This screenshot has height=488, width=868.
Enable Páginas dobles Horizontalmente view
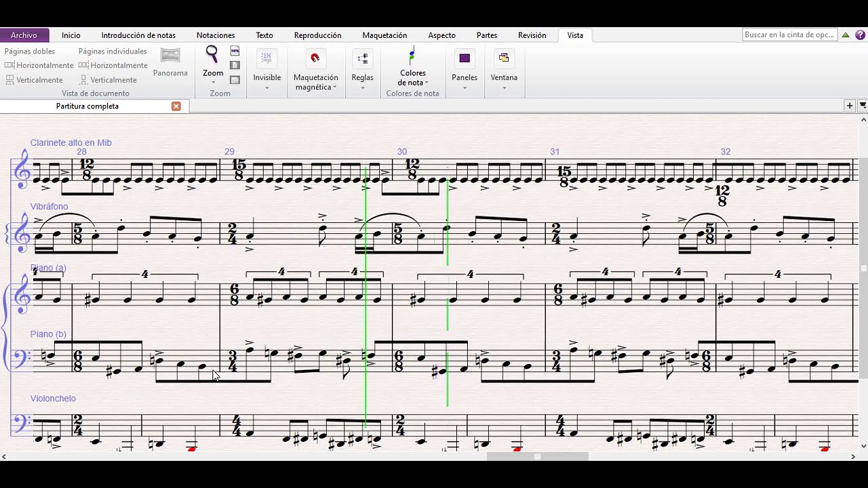(39, 66)
